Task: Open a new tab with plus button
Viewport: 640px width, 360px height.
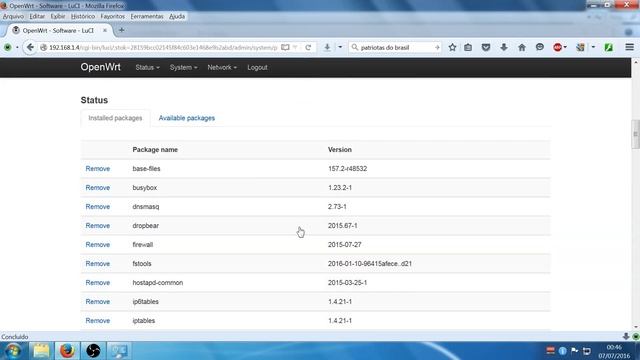Action: 121,30
